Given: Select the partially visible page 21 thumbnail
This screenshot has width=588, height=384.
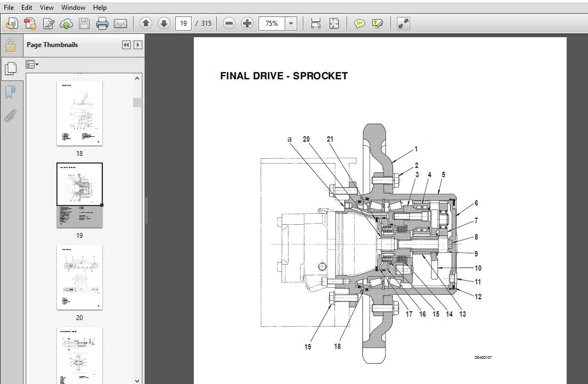Looking at the screenshot, I should (79, 355).
